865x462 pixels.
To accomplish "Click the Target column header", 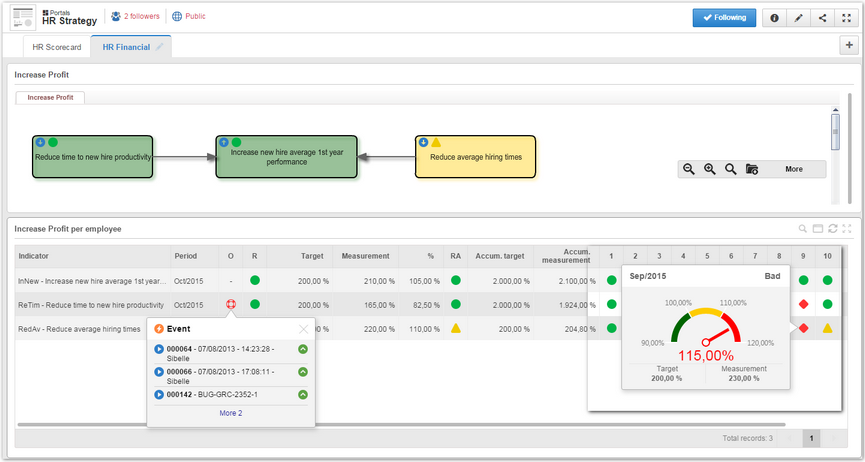I will pos(300,256).
